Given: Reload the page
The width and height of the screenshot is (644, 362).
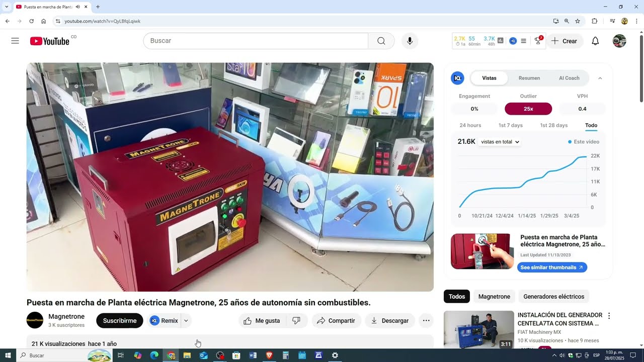Looking at the screenshot, I should 31,21.
